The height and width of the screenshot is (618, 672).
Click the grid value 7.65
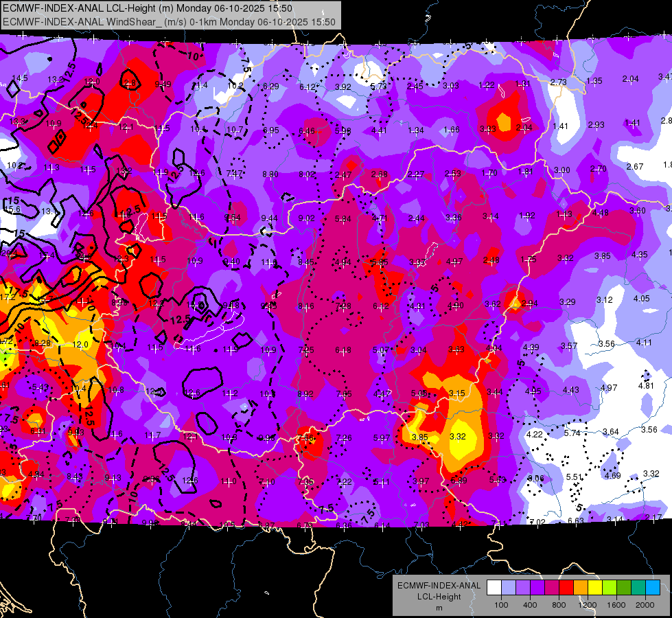tap(344, 393)
